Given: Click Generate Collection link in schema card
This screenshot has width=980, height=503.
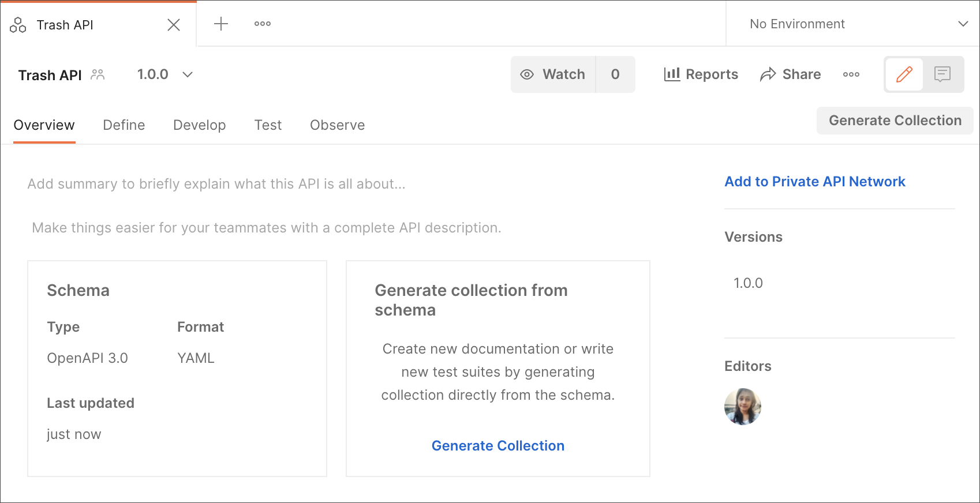Looking at the screenshot, I should point(498,446).
